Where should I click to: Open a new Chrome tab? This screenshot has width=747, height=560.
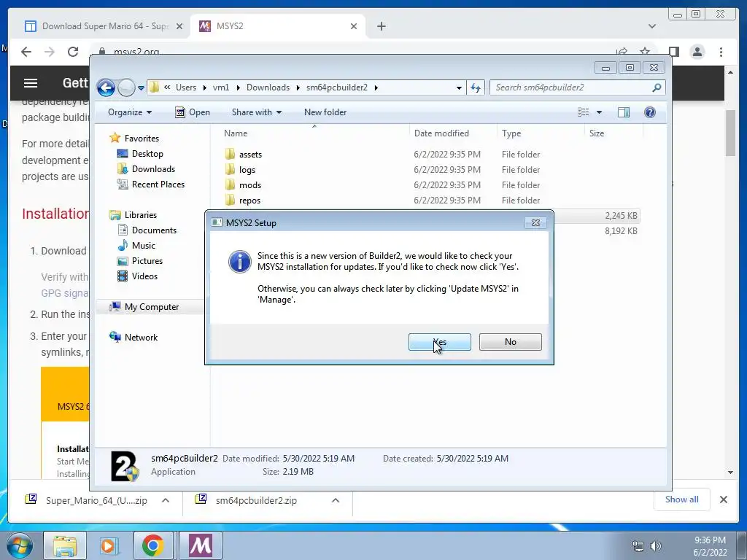coord(381,26)
